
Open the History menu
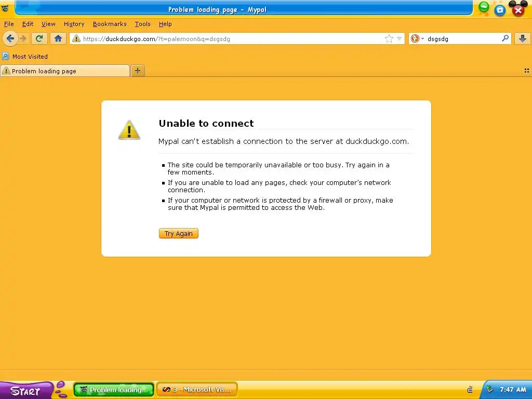click(74, 24)
